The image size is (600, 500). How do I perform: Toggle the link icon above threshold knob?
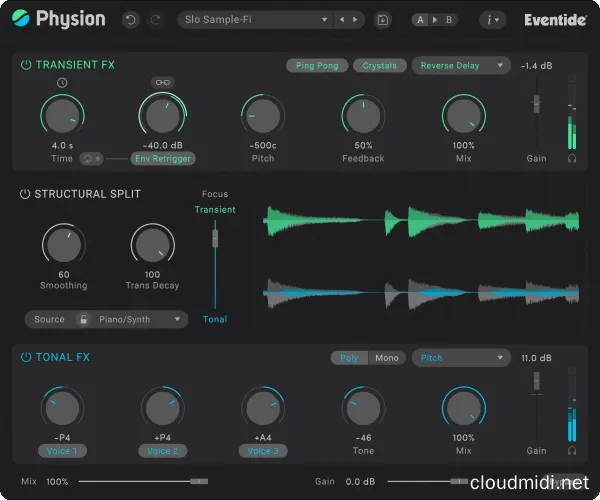point(163,82)
